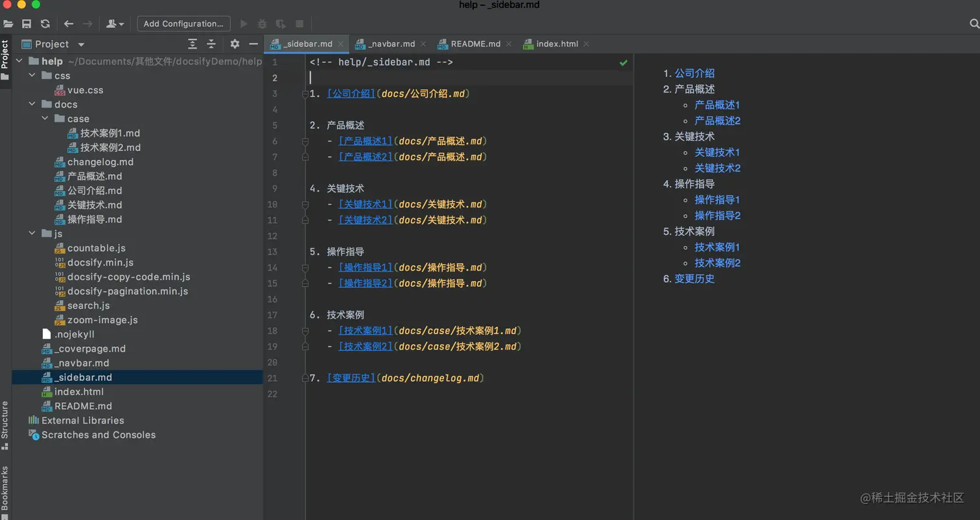The width and height of the screenshot is (980, 520).
Task: Select docsify.min.js in project tree
Action: tap(100, 262)
